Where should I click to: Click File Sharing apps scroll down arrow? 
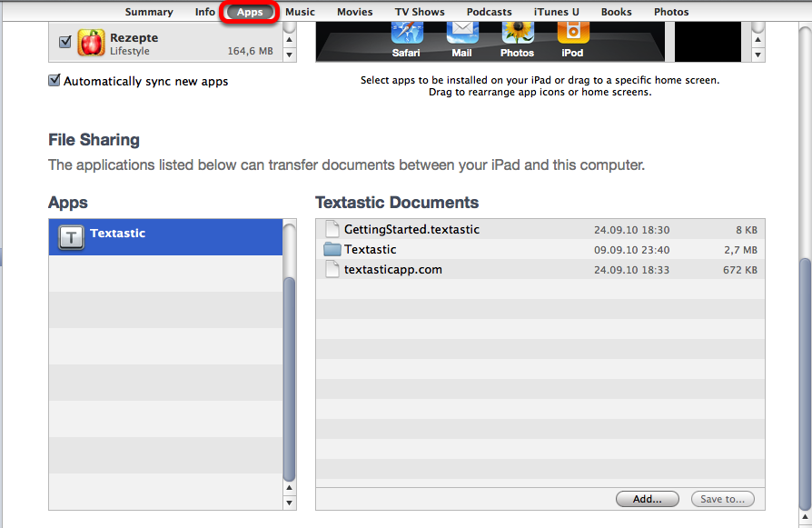pyautogui.click(x=290, y=502)
